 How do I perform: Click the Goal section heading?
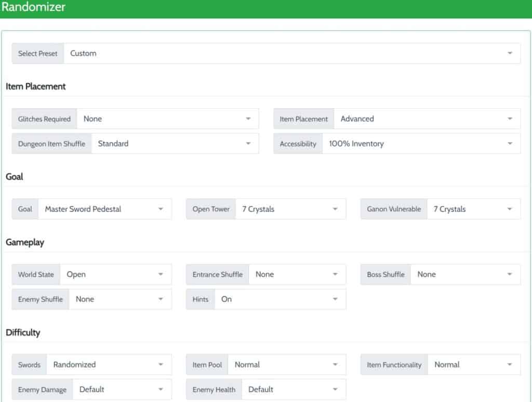coord(14,176)
